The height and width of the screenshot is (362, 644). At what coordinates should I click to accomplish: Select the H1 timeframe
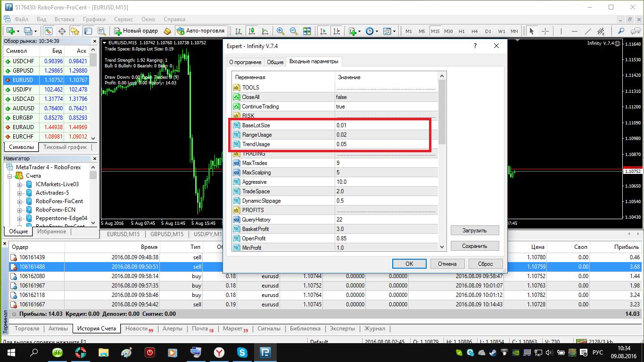(x=462, y=31)
